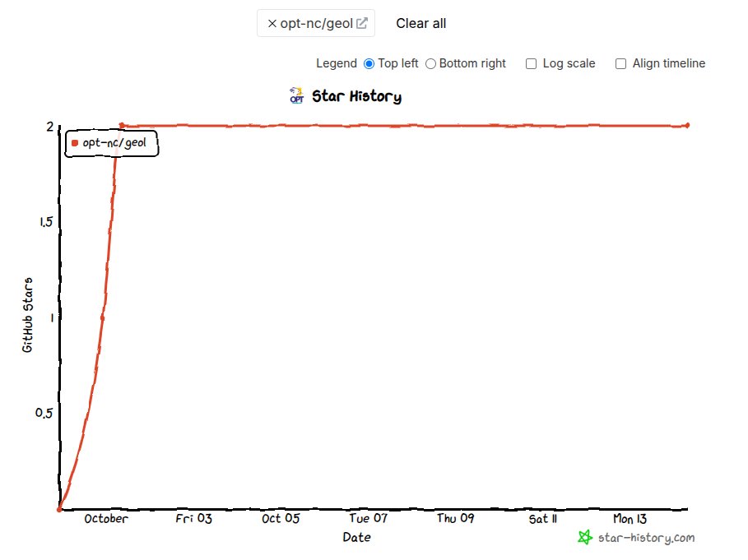The height and width of the screenshot is (560, 748).
Task: Click the data point at one star
Action: [x=103, y=317]
